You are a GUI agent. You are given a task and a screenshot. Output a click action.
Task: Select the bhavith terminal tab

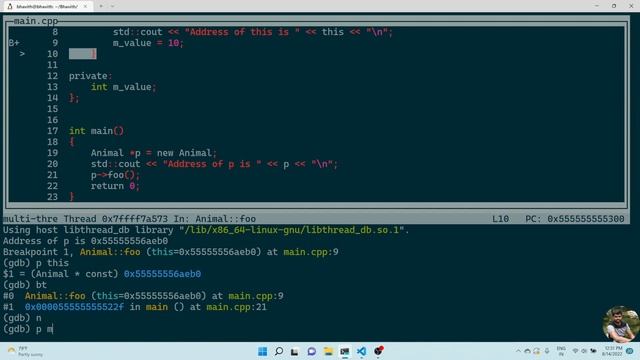point(47,6)
